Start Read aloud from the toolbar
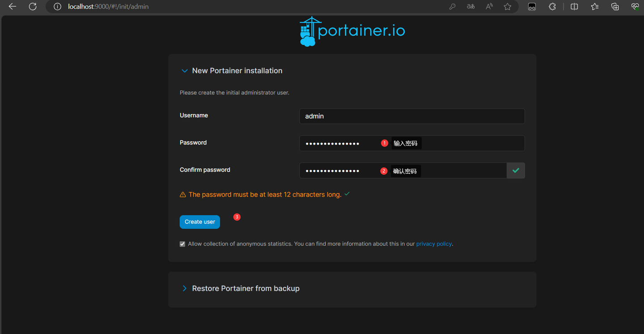Screen dimensions: 644x334 489,6
